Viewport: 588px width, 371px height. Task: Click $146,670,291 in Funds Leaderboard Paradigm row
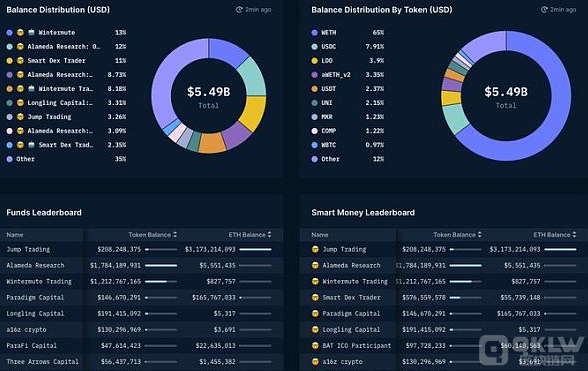[119, 297]
